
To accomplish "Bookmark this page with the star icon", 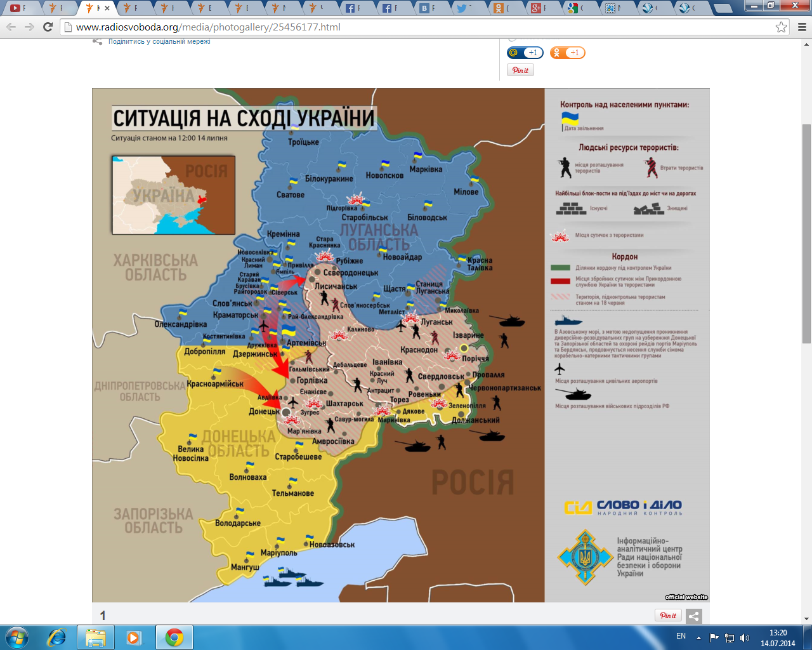I will coord(781,27).
